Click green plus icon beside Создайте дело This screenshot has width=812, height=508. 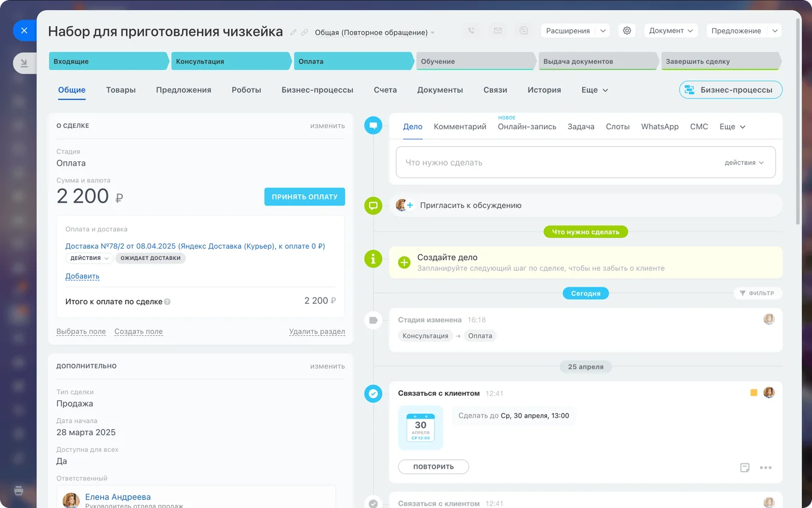point(404,262)
